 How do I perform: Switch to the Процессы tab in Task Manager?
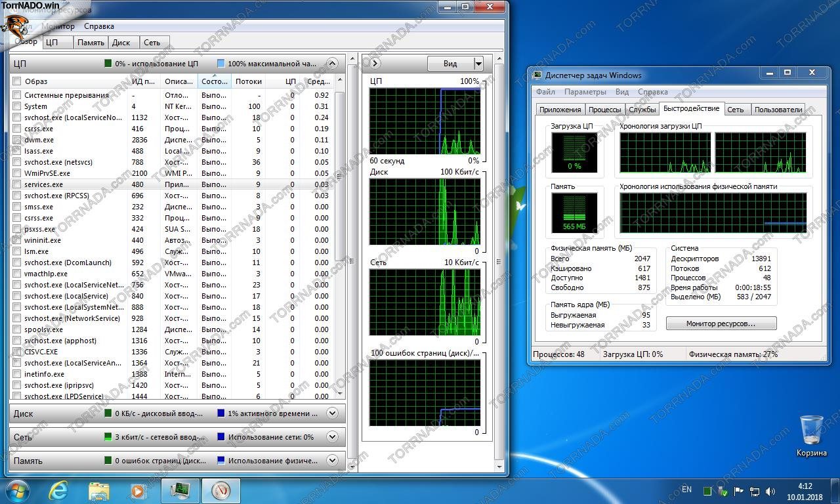point(604,110)
